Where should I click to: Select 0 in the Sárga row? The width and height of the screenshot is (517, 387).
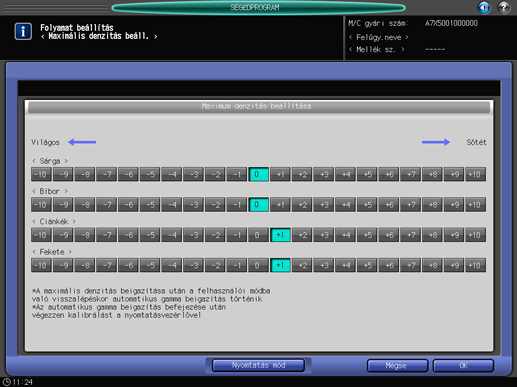258,174
